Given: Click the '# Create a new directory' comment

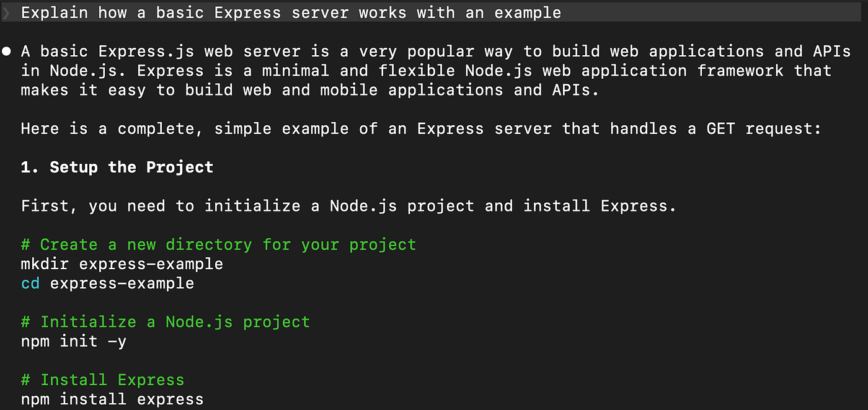Looking at the screenshot, I should pyautogui.click(x=219, y=245).
